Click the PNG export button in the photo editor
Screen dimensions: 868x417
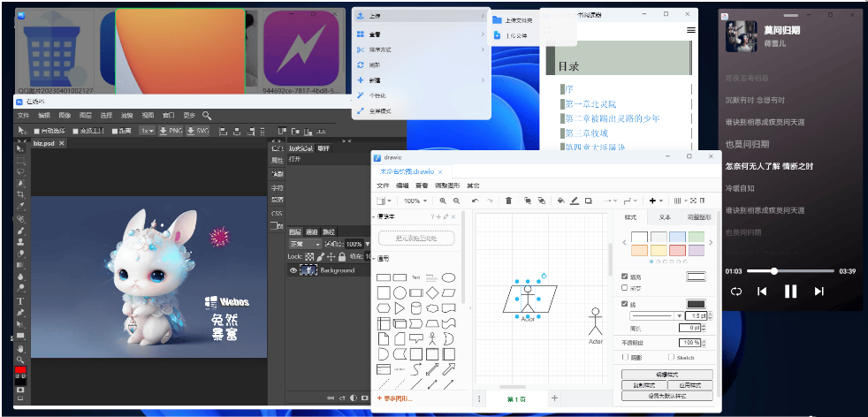point(171,131)
